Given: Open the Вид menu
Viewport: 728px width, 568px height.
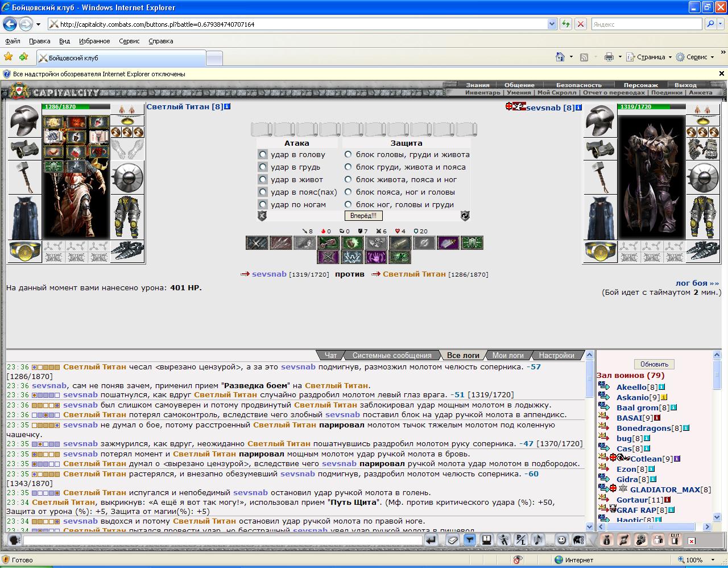Looking at the screenshot, I should tap(64, 41).
